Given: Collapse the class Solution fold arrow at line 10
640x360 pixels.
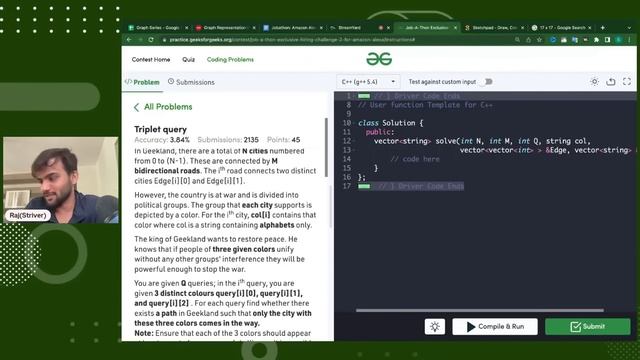Looking at the screenshot, I should tap(353, 123).
